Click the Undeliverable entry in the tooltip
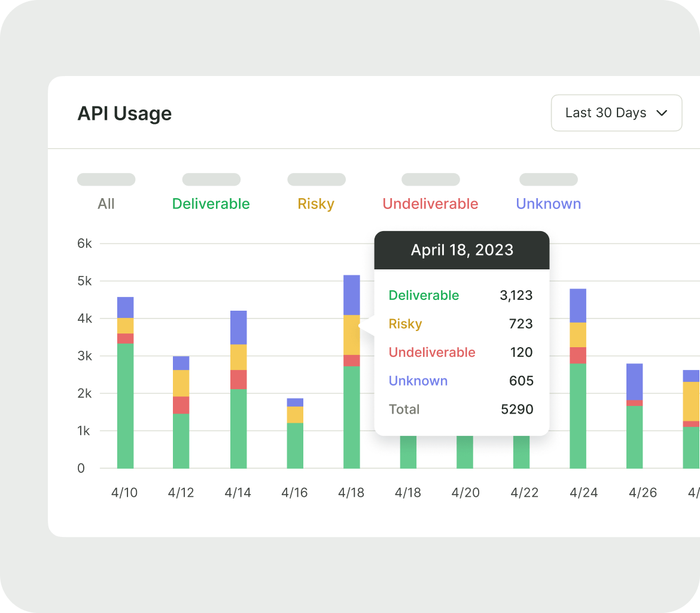700x613 pixels. (432, 352)
